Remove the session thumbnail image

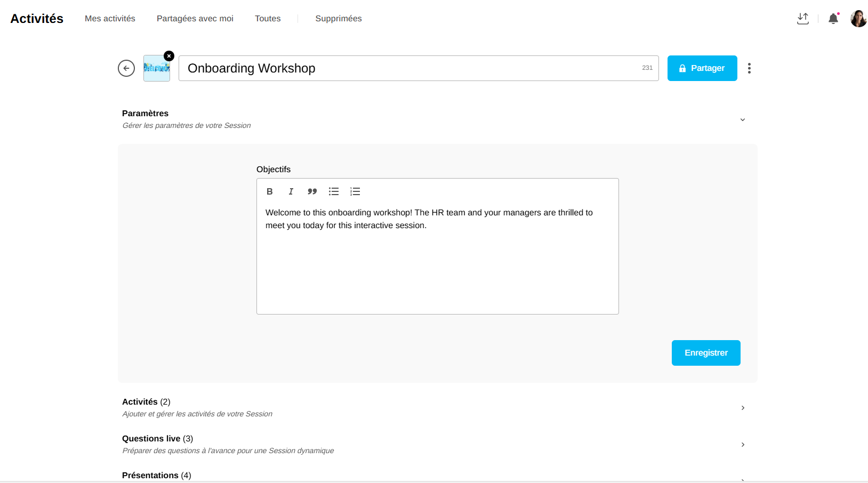(x=169, y=56)
